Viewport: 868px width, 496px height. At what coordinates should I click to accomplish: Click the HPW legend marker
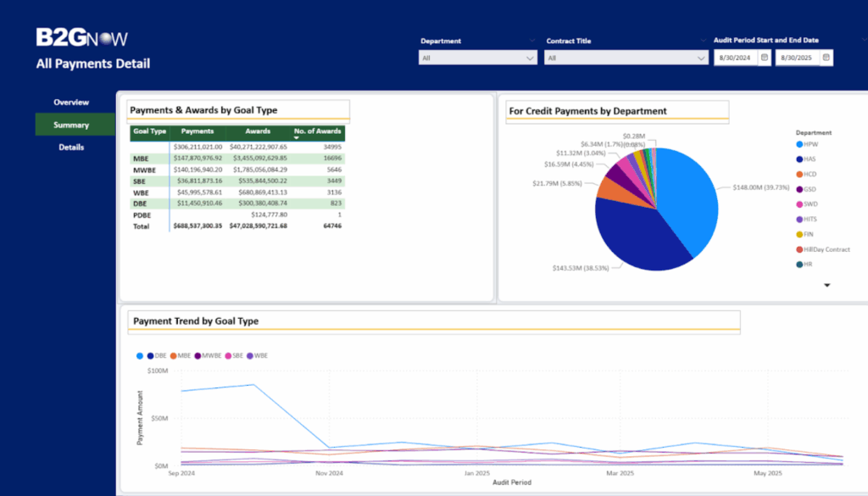tap(800, 146)
